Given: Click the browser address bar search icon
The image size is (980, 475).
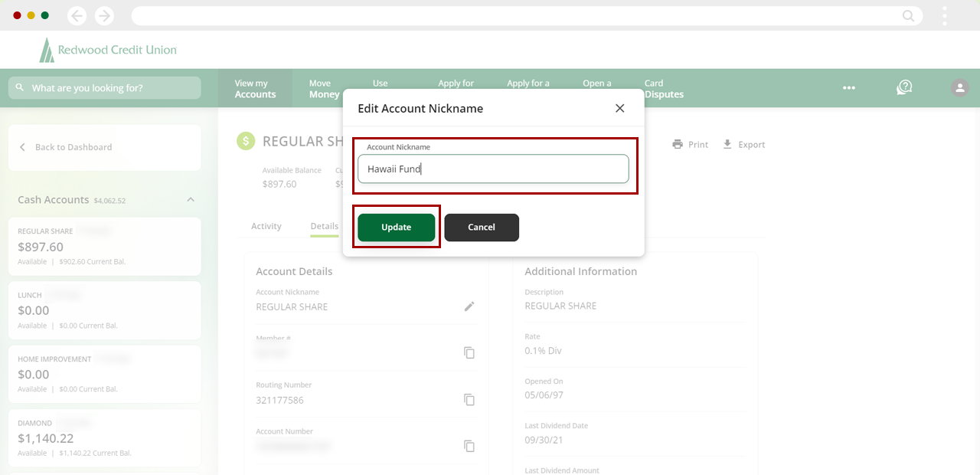Looking at the screenshot, I should click(x=909, y=15).
